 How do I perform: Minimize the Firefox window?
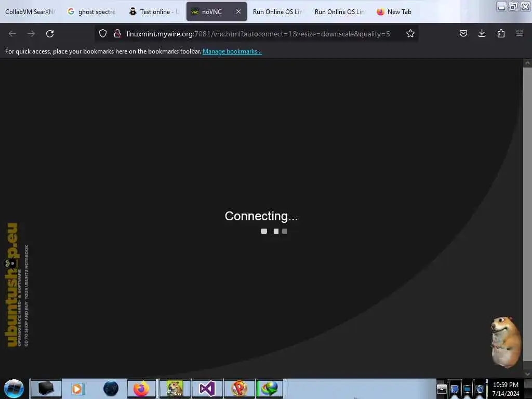pos(501,6)
